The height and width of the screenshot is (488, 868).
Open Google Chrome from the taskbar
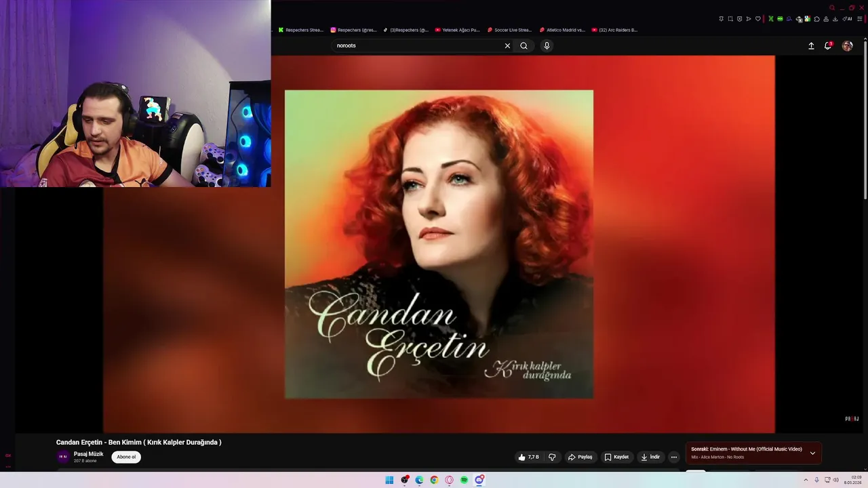[434, 480]
